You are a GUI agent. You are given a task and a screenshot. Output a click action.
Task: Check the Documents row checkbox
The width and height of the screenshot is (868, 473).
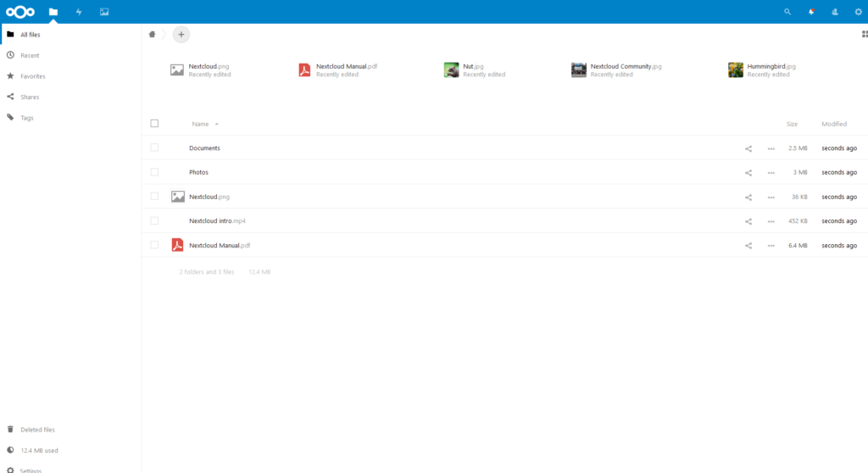point(154,147)
